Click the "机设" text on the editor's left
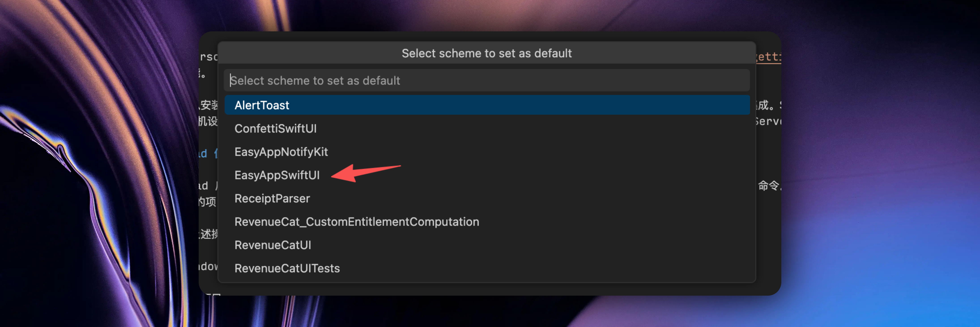Screen dimensions: 980x327 (x=208, y=121)
